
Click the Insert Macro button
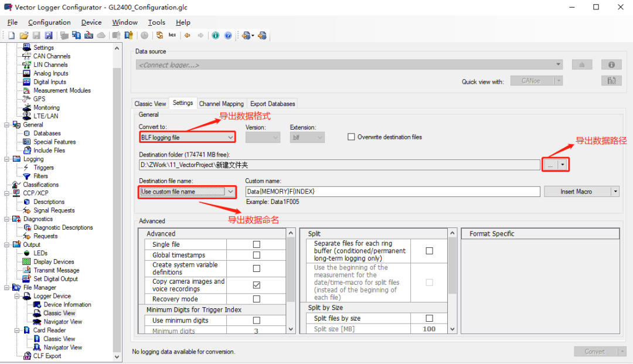[576, 192]
